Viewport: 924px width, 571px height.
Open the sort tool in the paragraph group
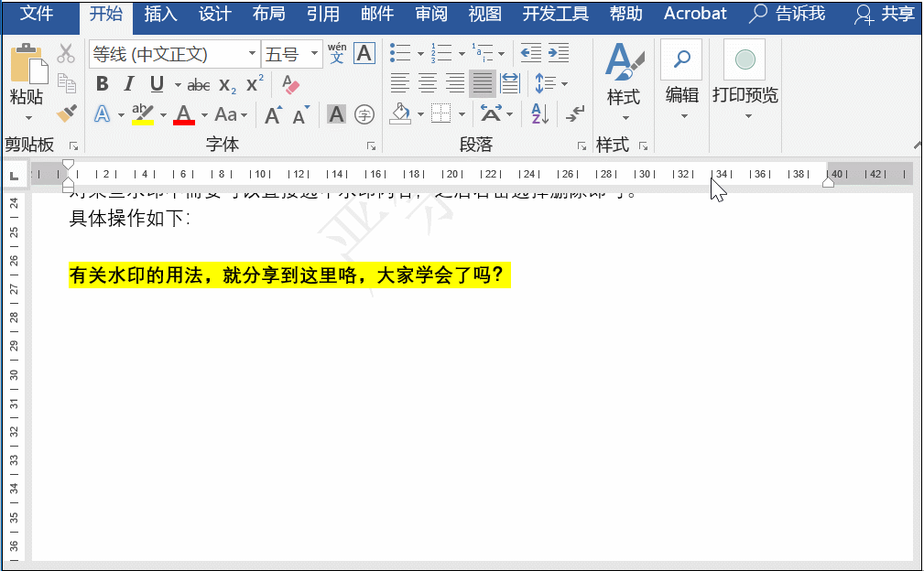538,115
